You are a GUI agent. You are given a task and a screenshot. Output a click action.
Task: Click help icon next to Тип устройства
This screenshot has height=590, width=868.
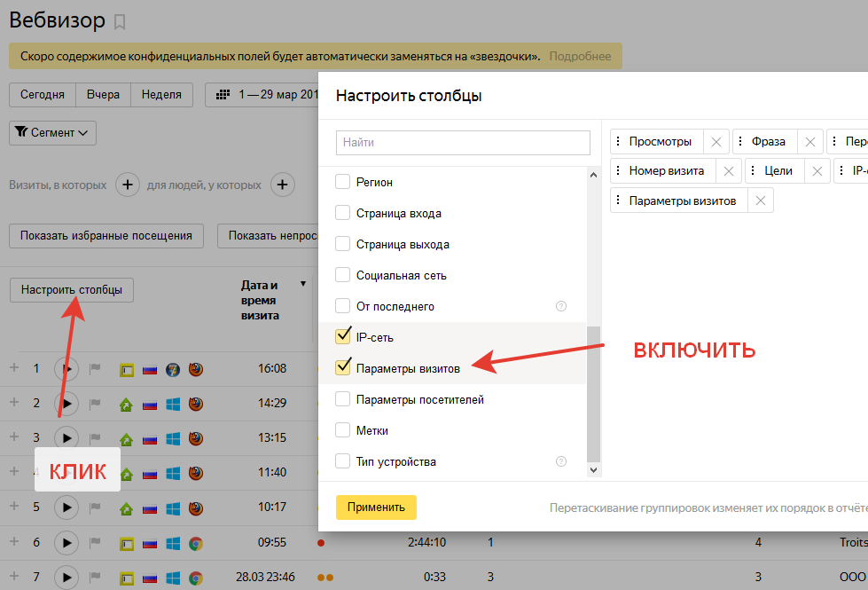(560, 461)
